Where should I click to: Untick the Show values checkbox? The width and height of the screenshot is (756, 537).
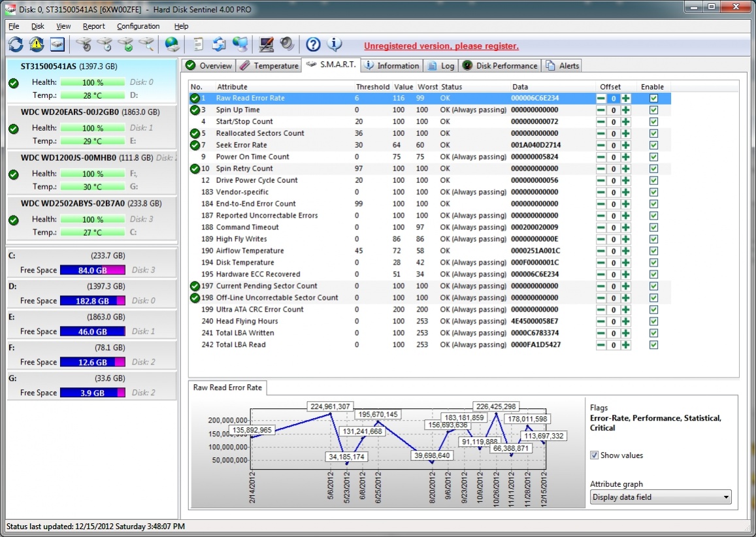pyautogui.click(x=594, y=455)
